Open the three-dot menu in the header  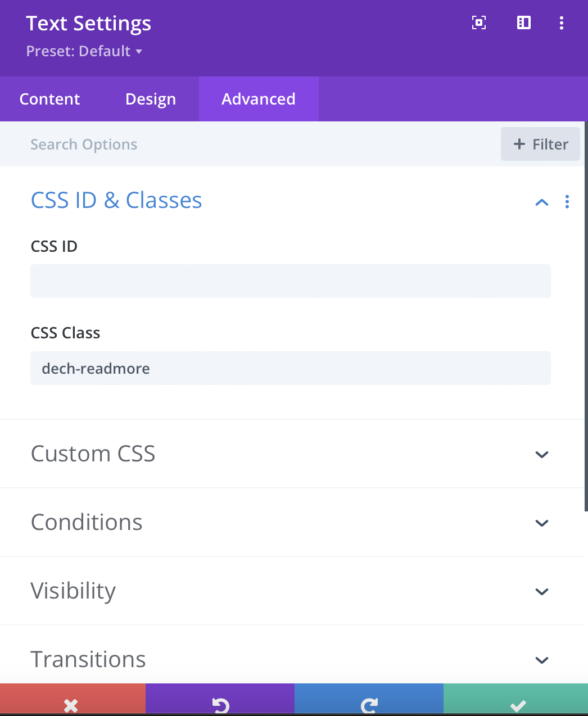pos(562,22)
